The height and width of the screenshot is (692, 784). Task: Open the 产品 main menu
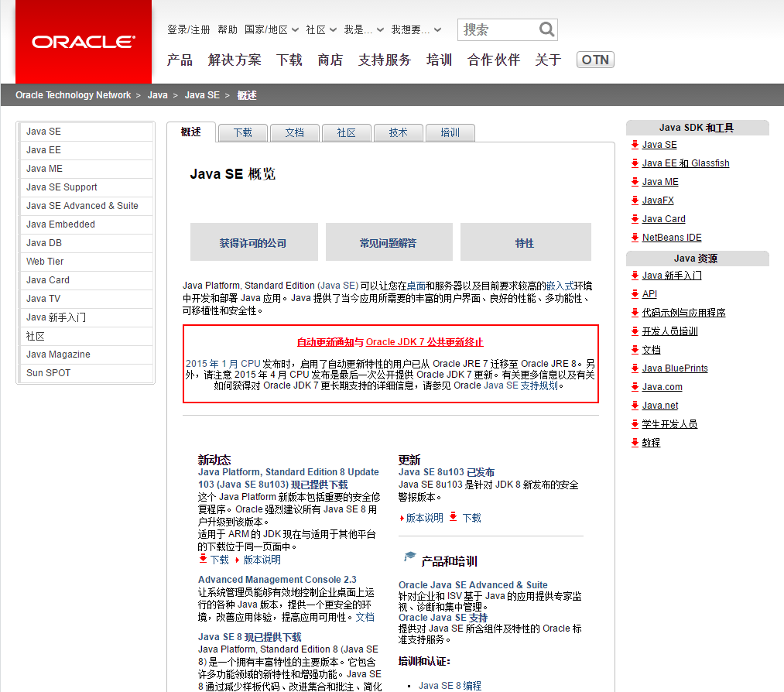point(180,60)
